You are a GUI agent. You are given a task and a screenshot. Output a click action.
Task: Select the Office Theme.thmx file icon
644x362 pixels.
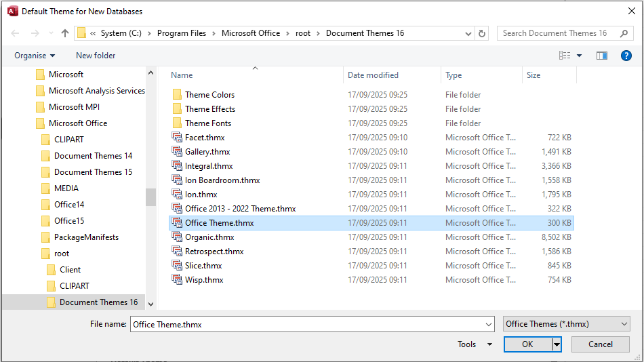point(177,223)
